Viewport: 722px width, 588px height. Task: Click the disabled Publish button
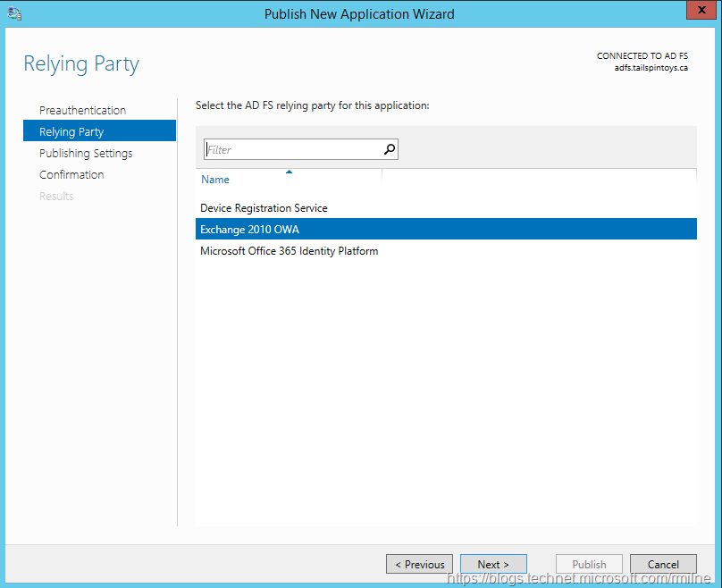pos(589,564)
